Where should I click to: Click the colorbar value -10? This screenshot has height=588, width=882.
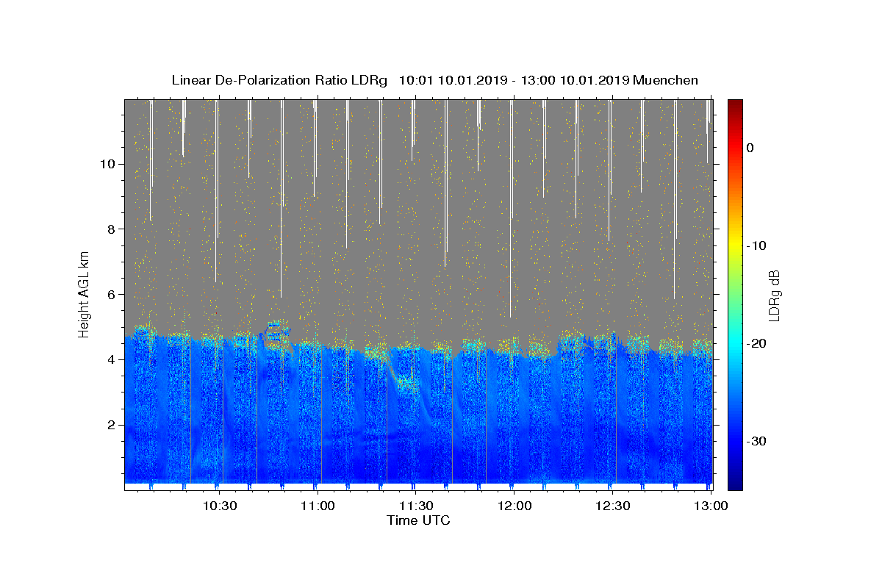tap(757, 245)
